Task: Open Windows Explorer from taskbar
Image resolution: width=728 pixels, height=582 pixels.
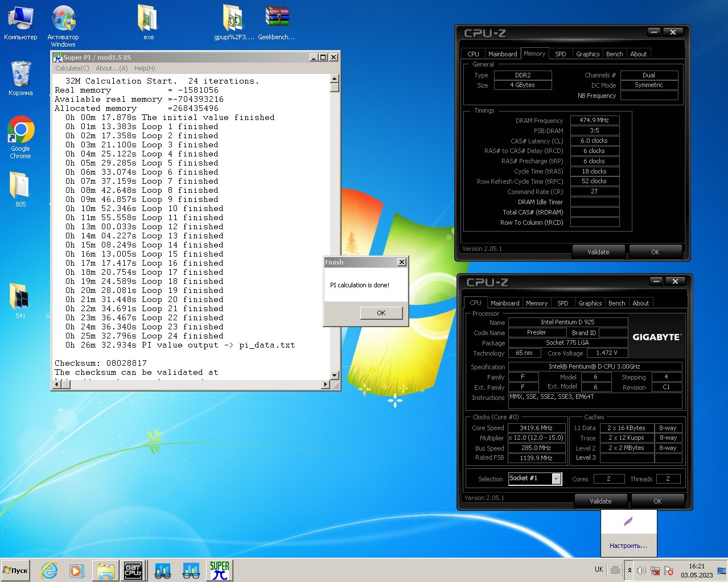Action: (x=106, y=570)
